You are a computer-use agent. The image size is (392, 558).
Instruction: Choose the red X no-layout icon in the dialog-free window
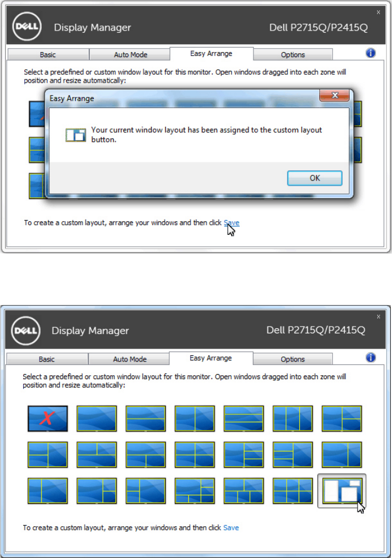click(x=48, y=419)
